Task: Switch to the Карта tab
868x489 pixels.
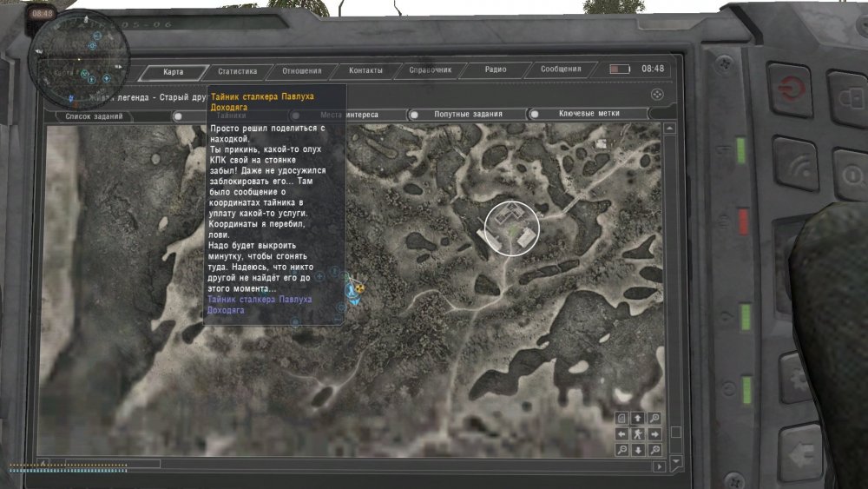Action: 174,72
